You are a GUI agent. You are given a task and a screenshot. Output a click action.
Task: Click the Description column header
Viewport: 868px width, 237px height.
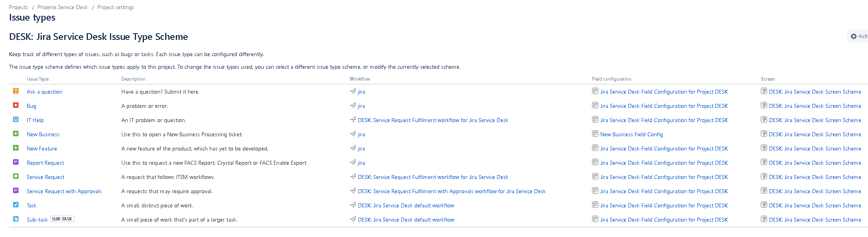133,79
